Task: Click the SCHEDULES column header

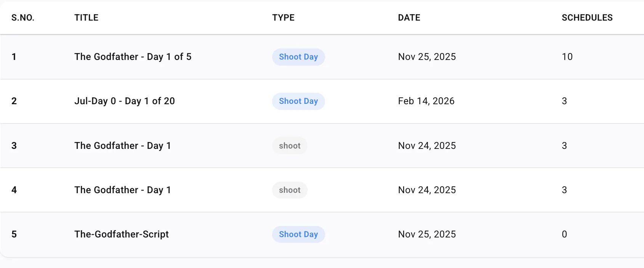Action: pyautogui.click(x=587, y=18)
